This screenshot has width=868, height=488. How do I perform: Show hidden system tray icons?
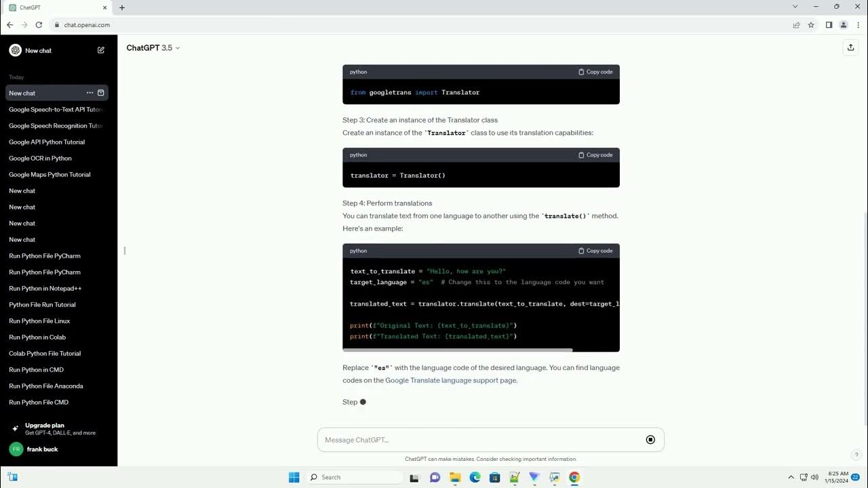pos(791,477)
